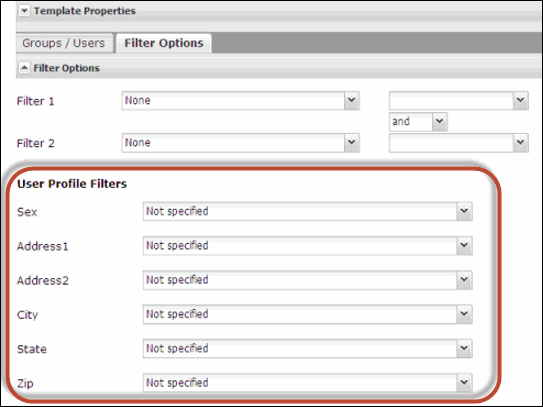Open the Filter 2 value dropdown

[x=459, y=143]
